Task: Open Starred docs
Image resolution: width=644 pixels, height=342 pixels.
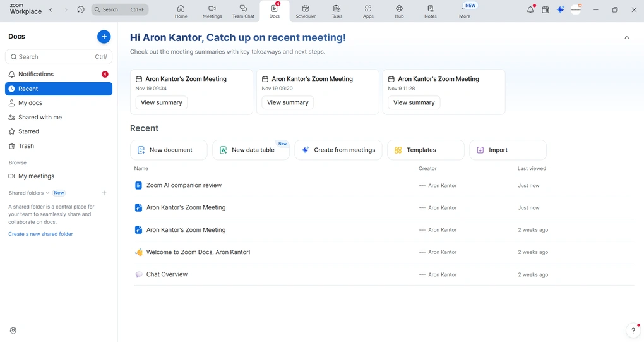Action: (x=59, y=131)
